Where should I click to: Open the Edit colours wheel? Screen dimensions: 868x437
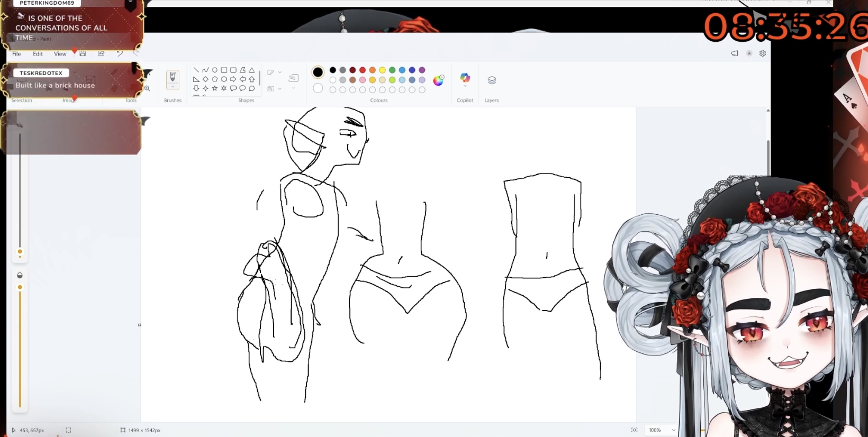(x=439, y=80)
